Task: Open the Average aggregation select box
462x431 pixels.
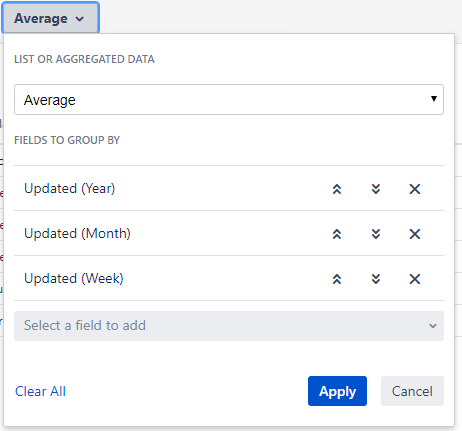Action: click(x=229, y=100)
